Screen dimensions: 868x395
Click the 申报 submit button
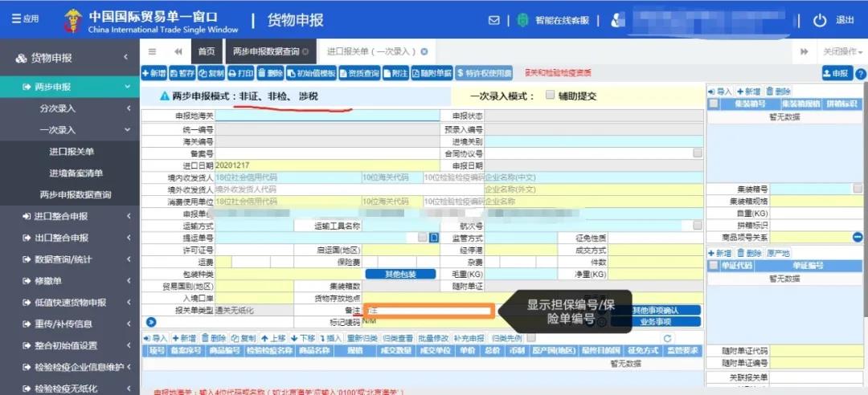(x=836, y=73)
